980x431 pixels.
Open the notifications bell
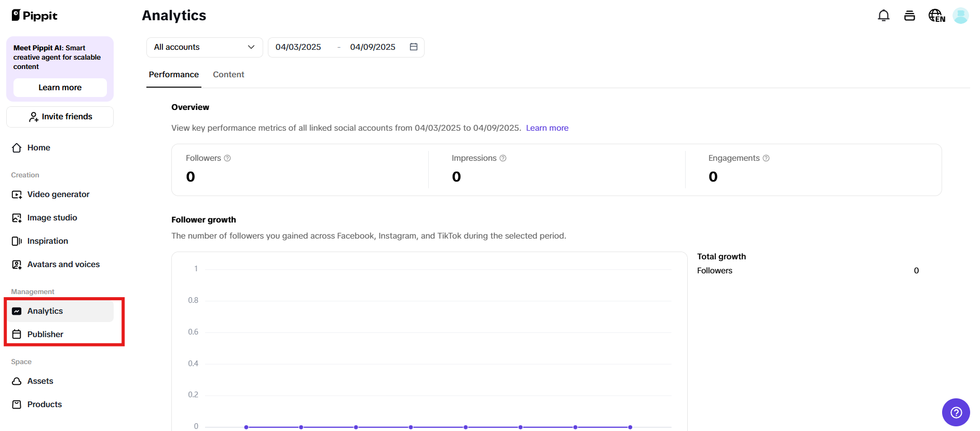(x=883, y=16)
